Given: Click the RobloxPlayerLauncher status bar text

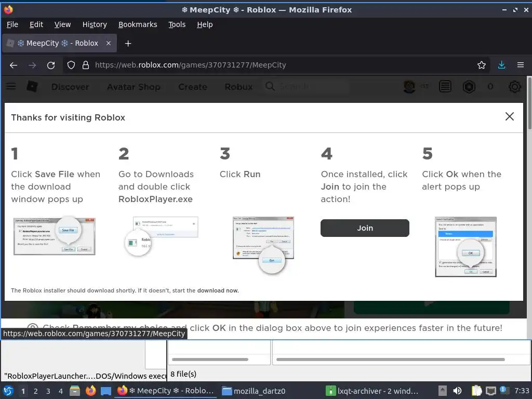Looking at the screenshot, I should (x=85, y=376).
